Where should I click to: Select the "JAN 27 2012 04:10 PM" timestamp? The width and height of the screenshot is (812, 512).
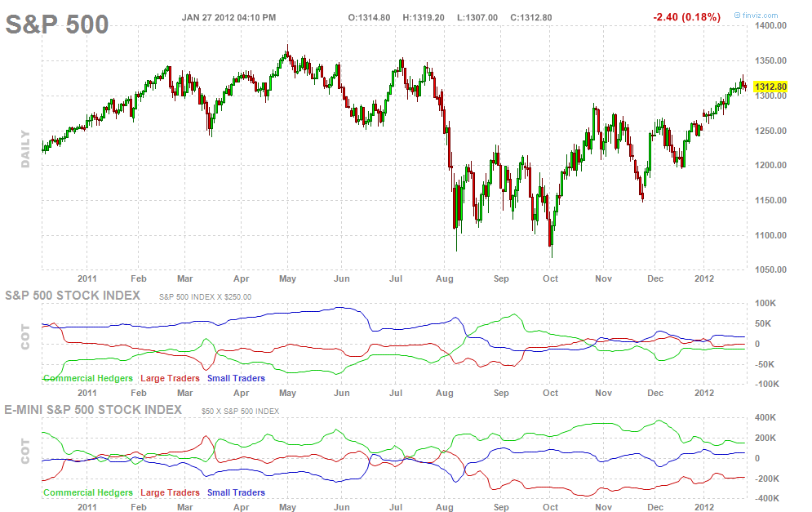[x=229, y=18]
